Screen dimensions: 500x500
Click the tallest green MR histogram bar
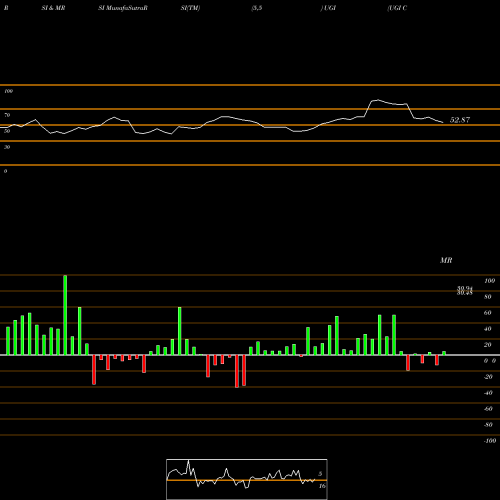tap(65, 315)
